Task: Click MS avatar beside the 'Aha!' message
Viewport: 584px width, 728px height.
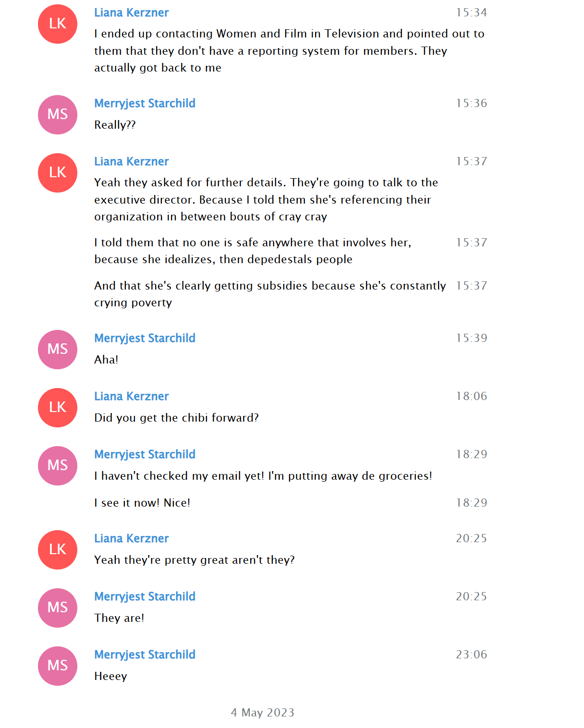Action: tap(58, 350)
